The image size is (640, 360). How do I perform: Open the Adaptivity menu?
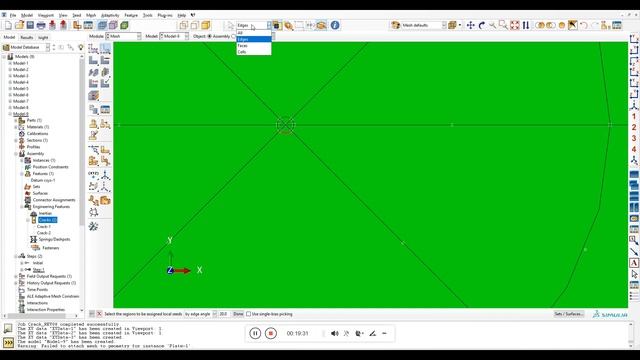(x=110, y=15)
